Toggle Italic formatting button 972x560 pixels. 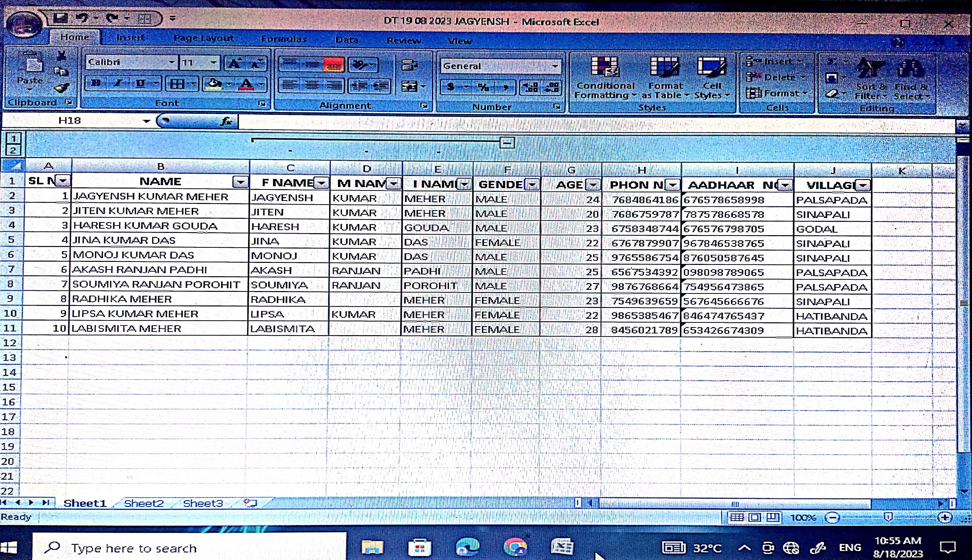click(x=118, y=83)
